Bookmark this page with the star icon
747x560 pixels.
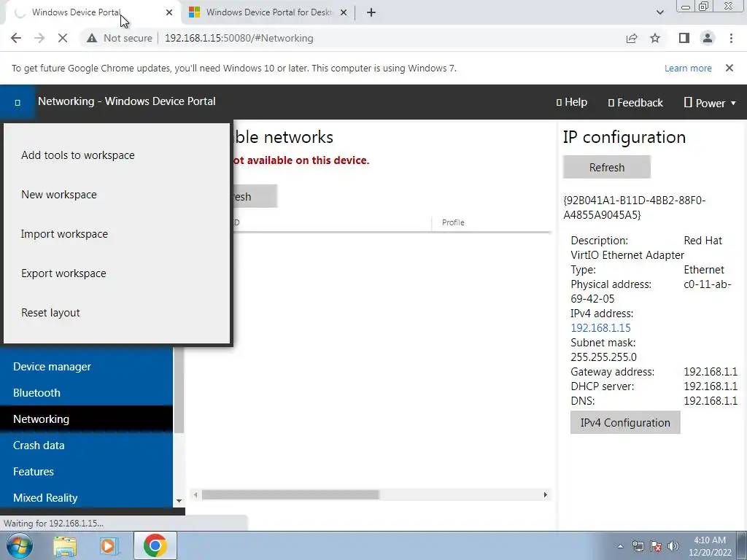[655, 38]
